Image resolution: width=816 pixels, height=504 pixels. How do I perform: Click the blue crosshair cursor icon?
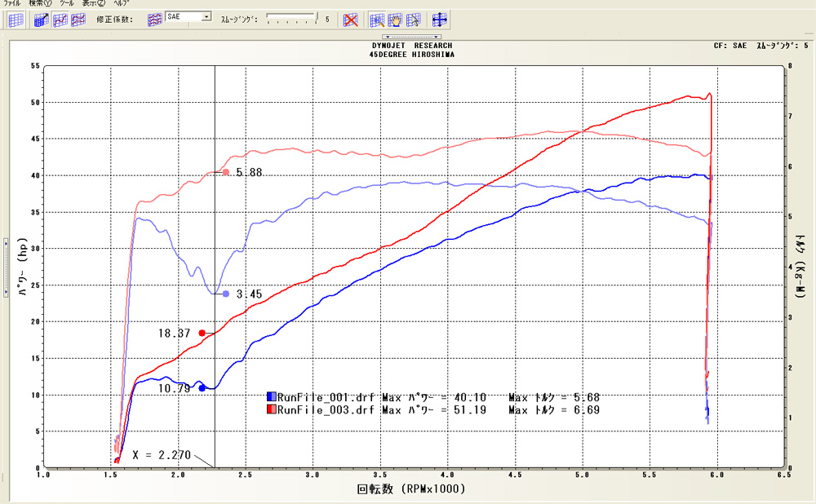[440, 20]
